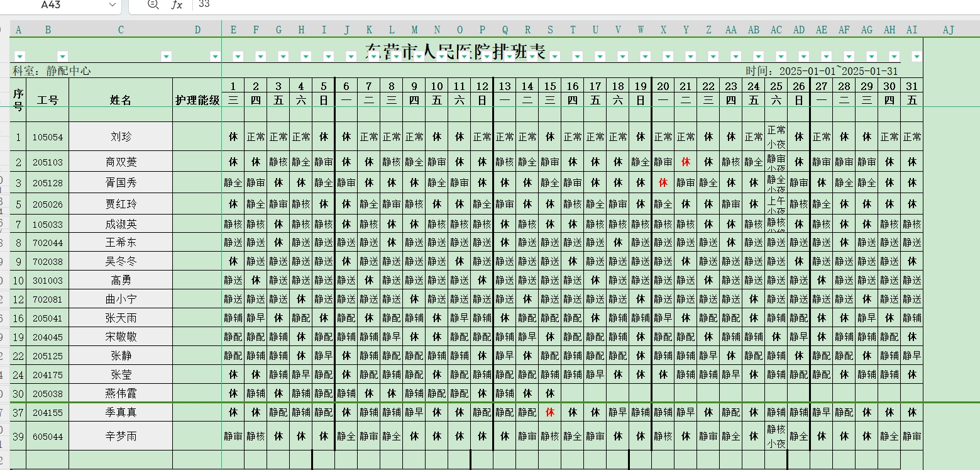
Task: Select column B header
Action: tap(48, 30)
